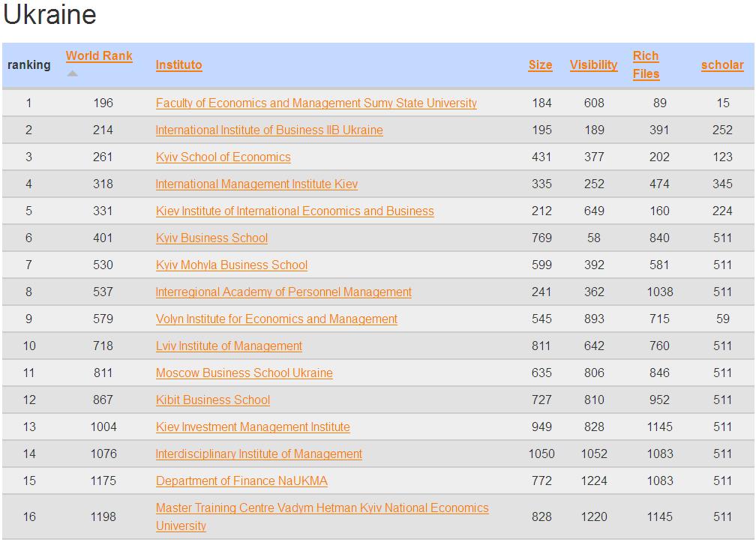Click the 'ranking' column header text
756x542 pixels.
(x=29, y=65)
